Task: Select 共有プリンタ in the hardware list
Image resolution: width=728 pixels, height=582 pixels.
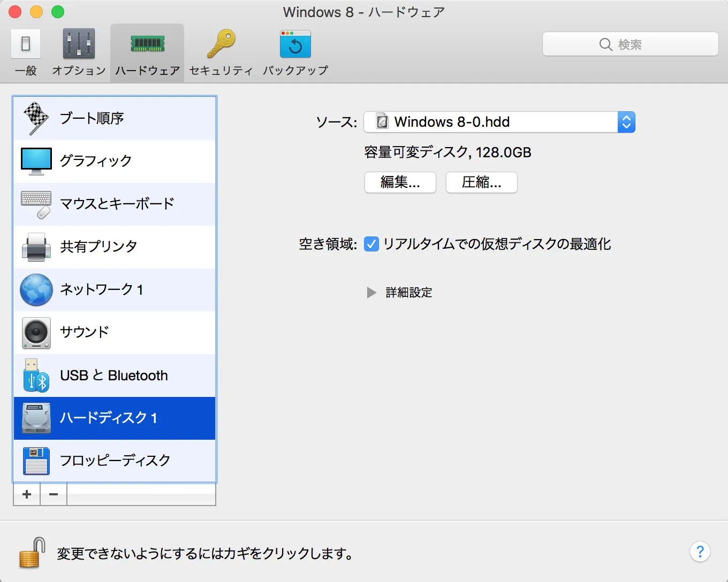Action: tap(115, 247)
